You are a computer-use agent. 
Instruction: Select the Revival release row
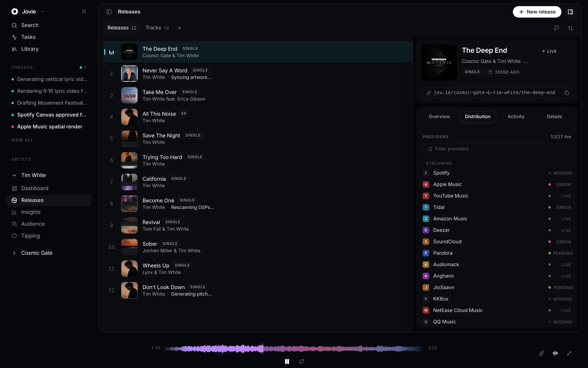[258, 225]
